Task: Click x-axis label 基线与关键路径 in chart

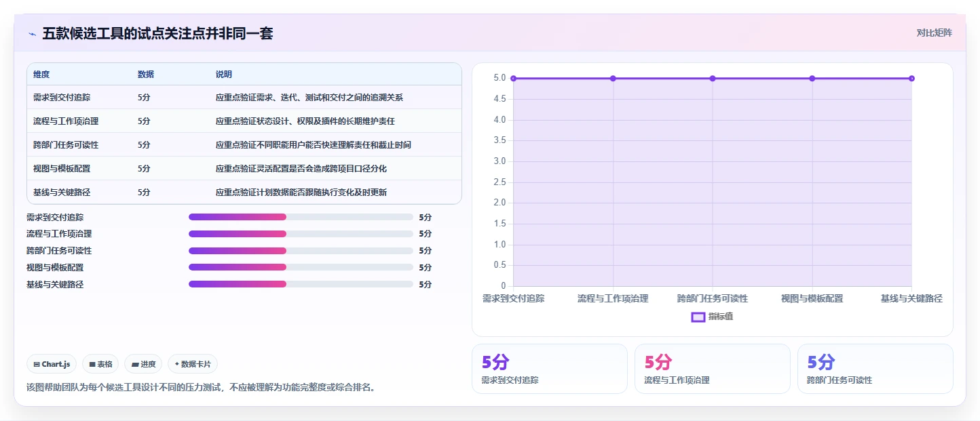Action: tap(911, 298)
